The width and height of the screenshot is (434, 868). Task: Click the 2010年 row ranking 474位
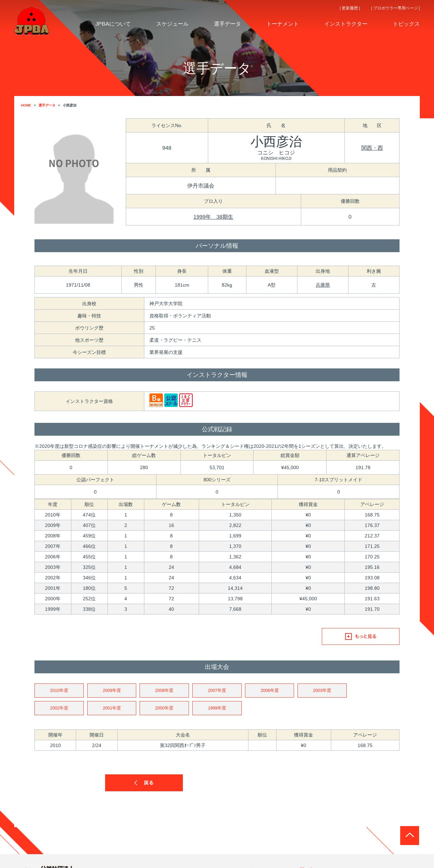[x=89, y=515]
